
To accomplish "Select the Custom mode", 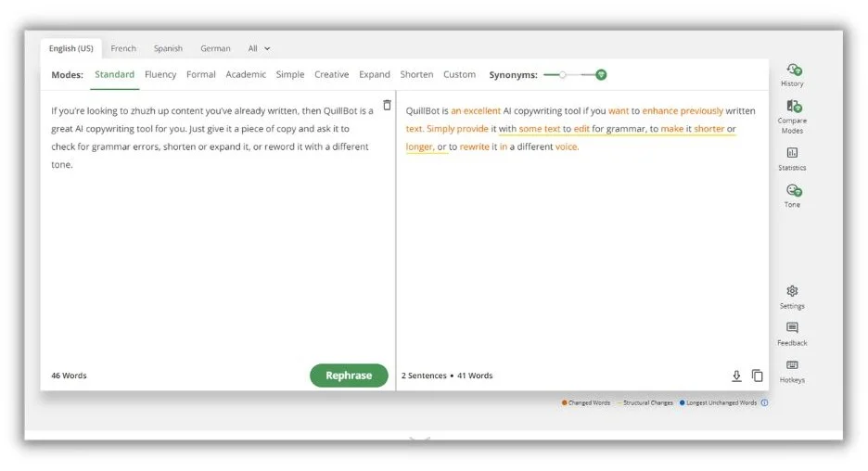I will tap(459, 74).
